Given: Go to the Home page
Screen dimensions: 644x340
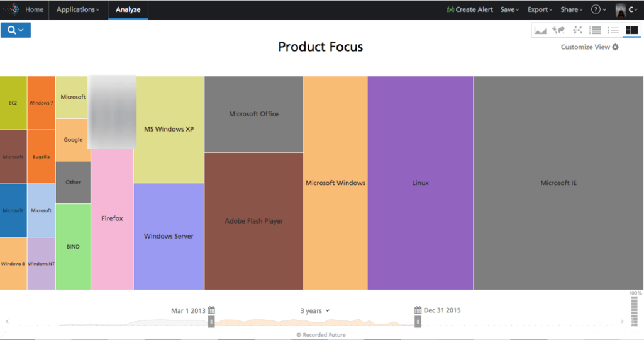Looking at the screenshot, I should pos(34,9).
